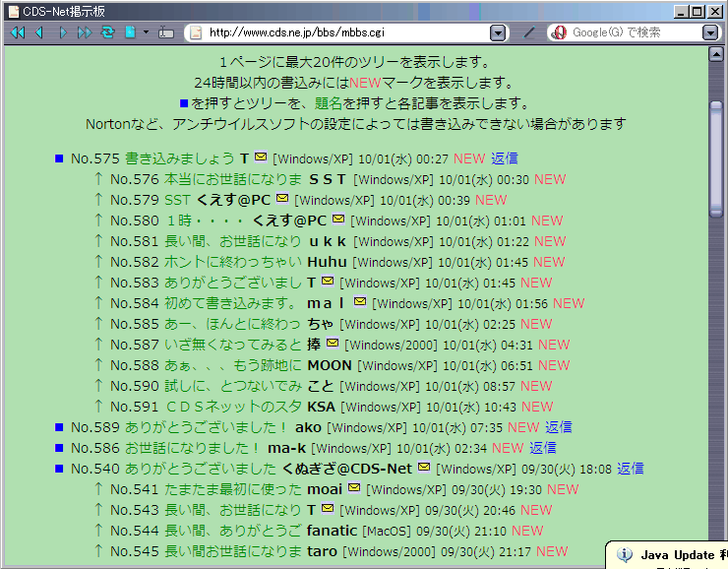This screenshot has width=728, height=569.
Task: Click the mail icon next to post No.575
Action: tap(261, 158)
